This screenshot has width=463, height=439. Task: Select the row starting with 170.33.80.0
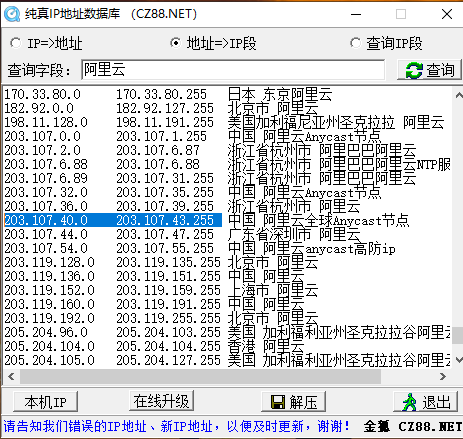pos(227,94)
